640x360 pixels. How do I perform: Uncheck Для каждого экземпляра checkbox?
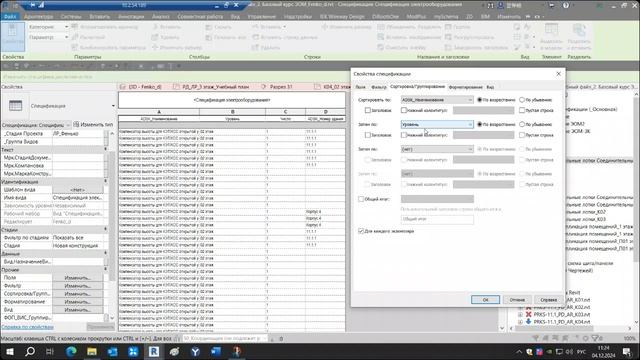click(361, 231)
